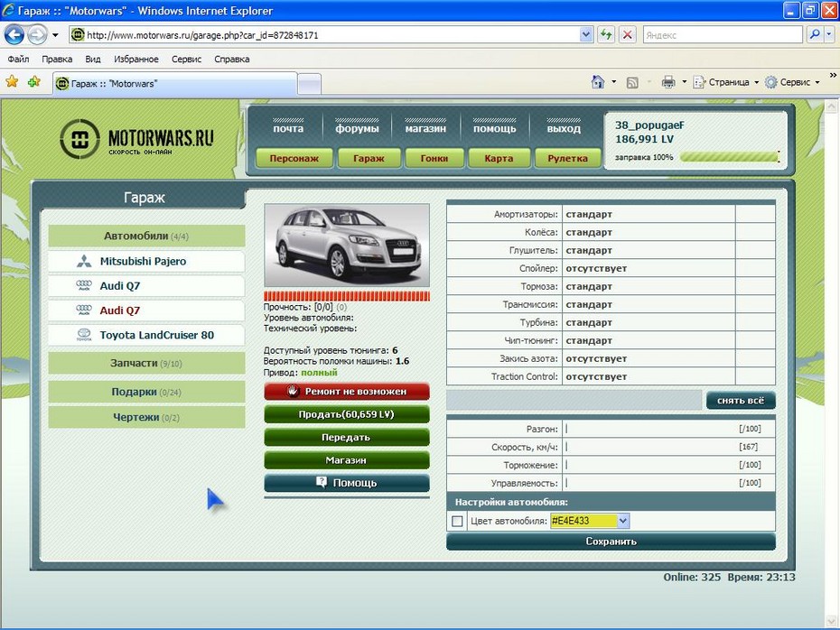Click the Яндекс search box
The height and width of the screenshot is (630, 840).
(x=723, y=35)
